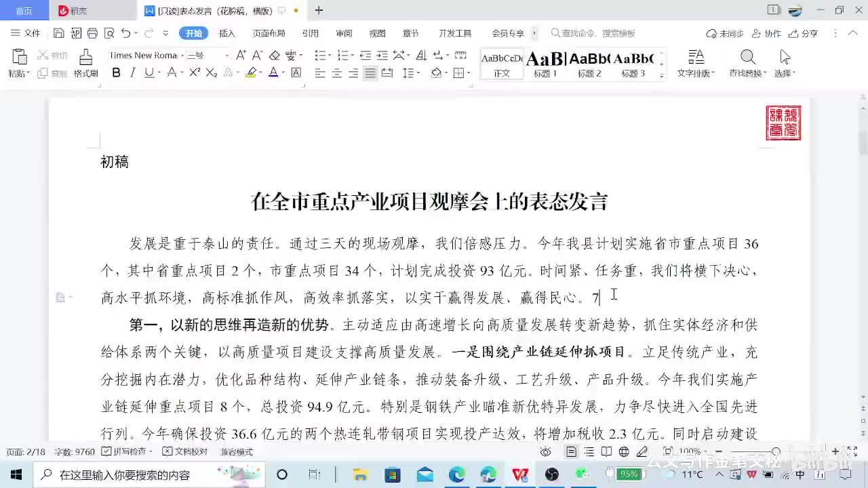Justify the paragraph text

[370, 73]
